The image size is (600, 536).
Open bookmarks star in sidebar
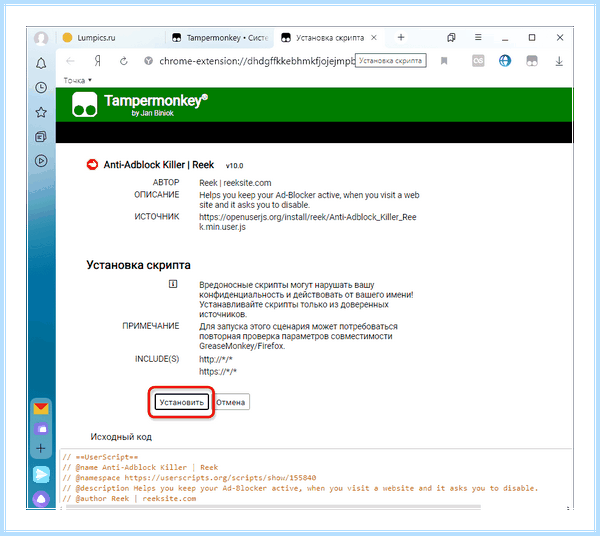click(41, 112)
